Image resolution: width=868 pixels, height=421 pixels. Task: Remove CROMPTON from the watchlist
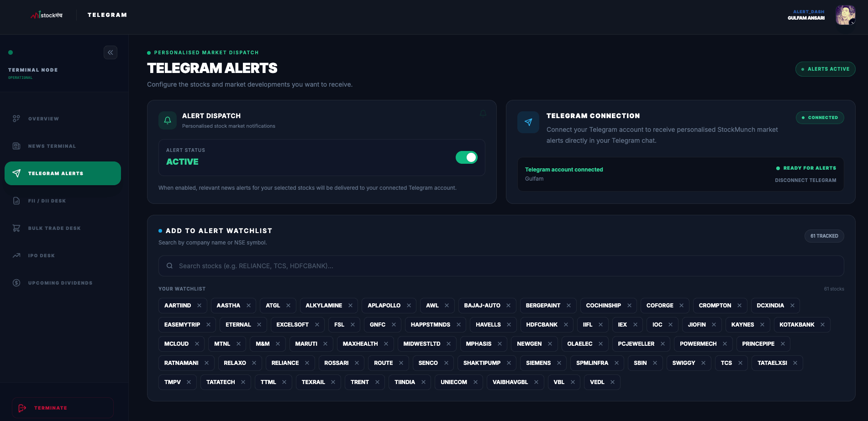click(739, 306)
